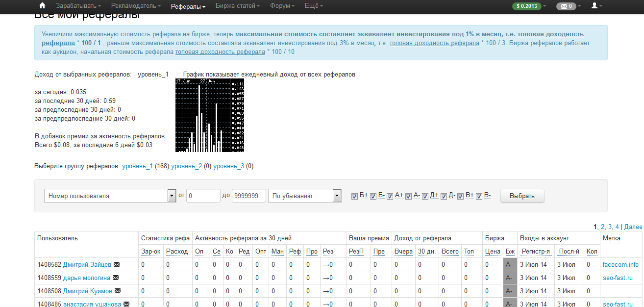
Task: Click the Ваша премия column header
Action: coord(369,238)
